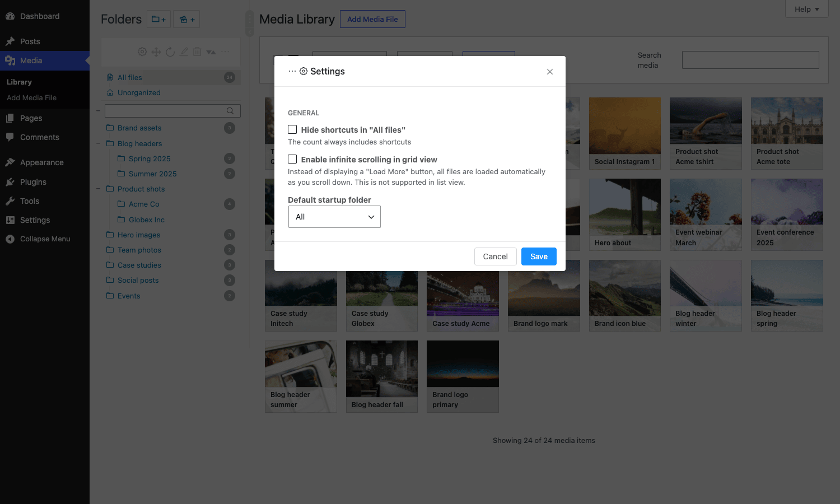Select the Hero about thumbnail
Viewport: 840px width, 504px height.
[625, 214]
